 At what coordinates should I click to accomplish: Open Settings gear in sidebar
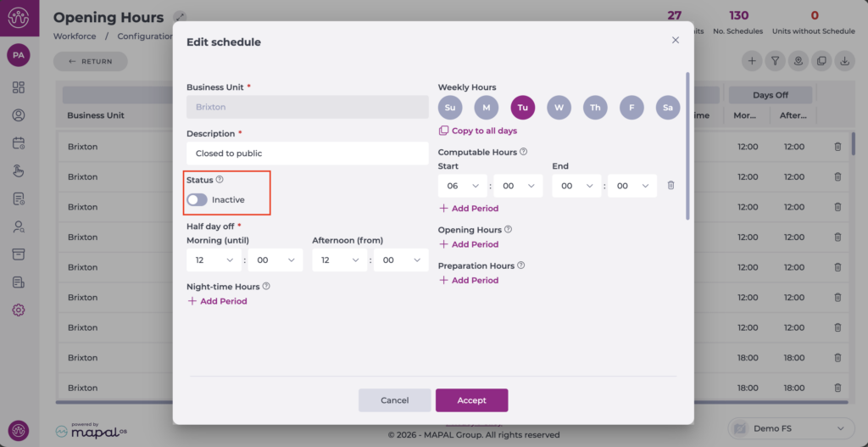pyautogui.click(x=19, y=310)
